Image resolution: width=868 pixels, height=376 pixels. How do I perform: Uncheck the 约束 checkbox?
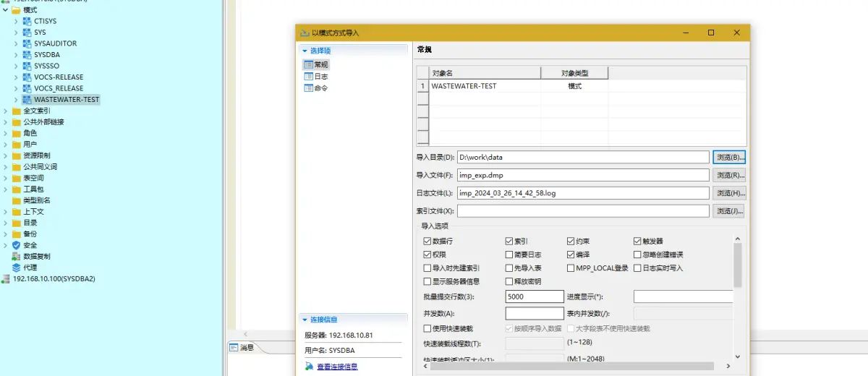coord(571,242)
